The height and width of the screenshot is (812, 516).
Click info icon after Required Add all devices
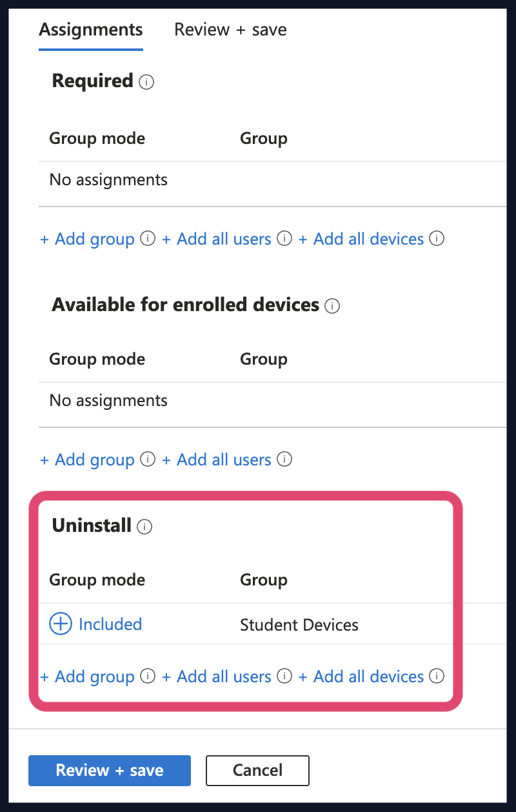(437, 239)
